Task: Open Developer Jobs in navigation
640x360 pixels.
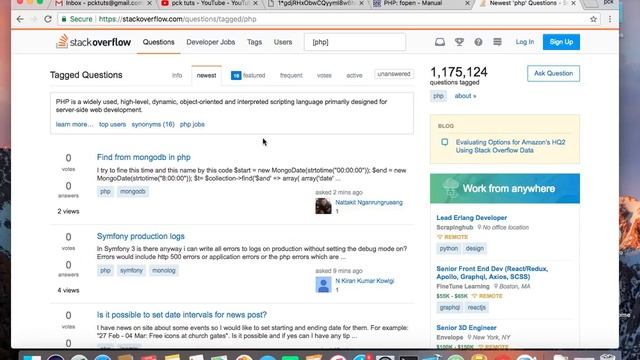Action: (211, 42)
